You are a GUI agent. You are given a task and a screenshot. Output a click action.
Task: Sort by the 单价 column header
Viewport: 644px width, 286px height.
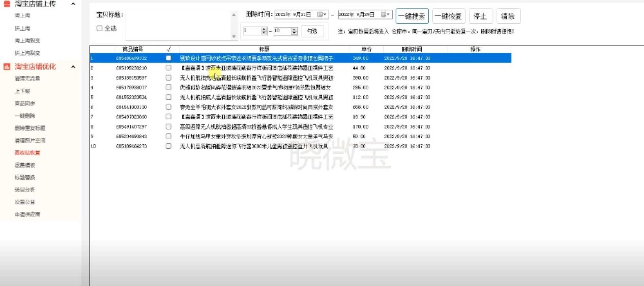(x=366, y=49)
